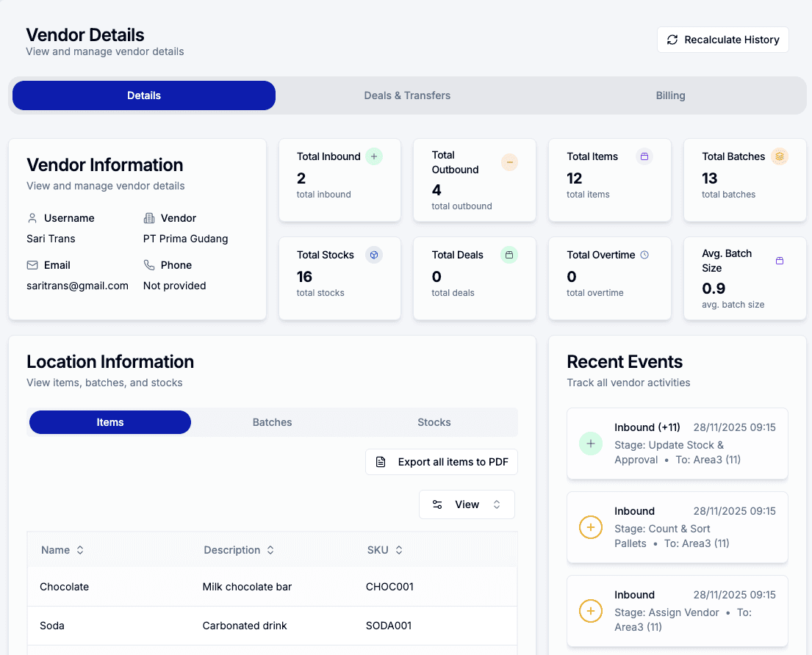The width and height of the screenshot is (812, 655).
Task: Switch to the Stocks tab in Location Information
Action: pos(434,422)
